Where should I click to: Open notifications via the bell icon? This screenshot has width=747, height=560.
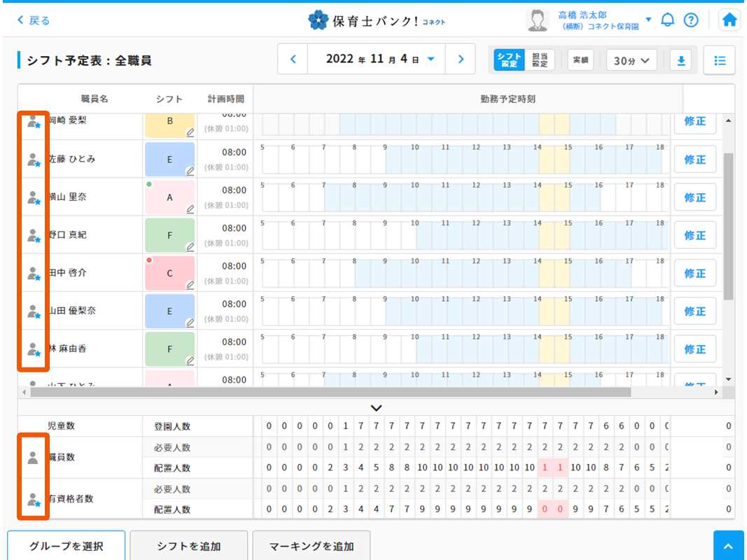(667, 20)
